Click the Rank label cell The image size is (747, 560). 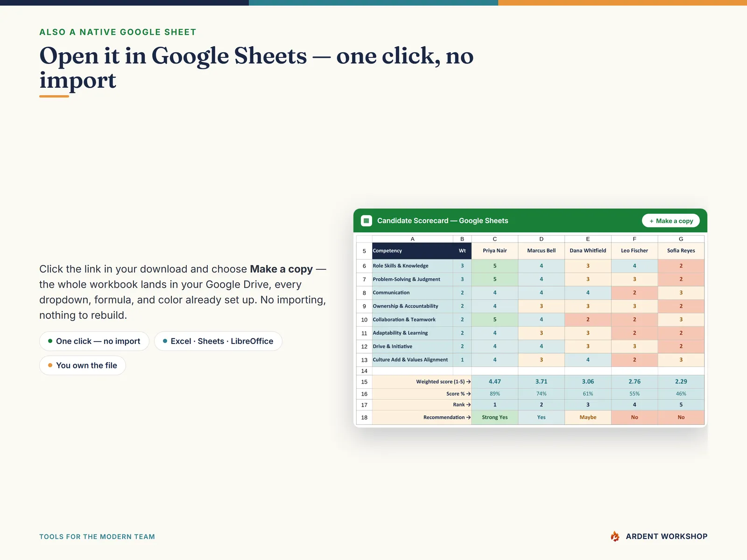[x=422, y=405]
